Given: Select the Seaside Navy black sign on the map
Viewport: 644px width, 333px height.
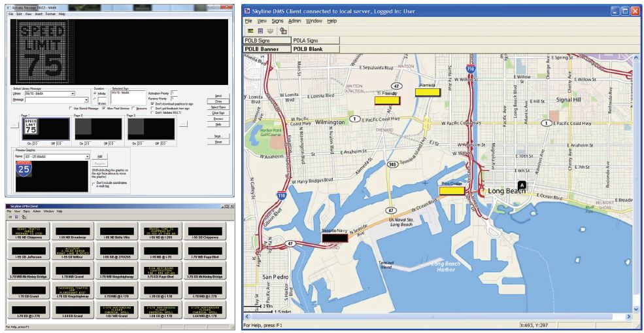Looking at the screenshot, I should pyautogui.click(x=335, y=237).
